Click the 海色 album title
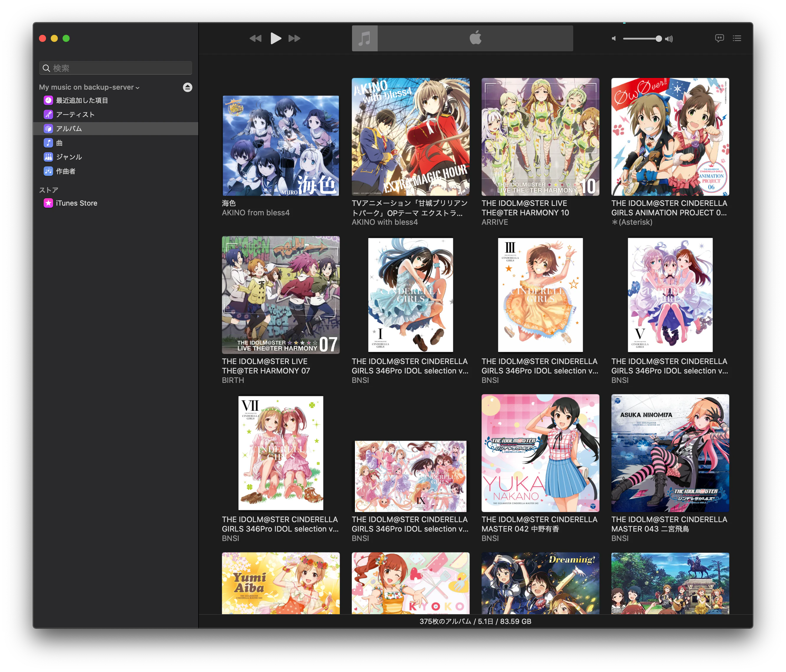786x672 pixels. point(229,203)
